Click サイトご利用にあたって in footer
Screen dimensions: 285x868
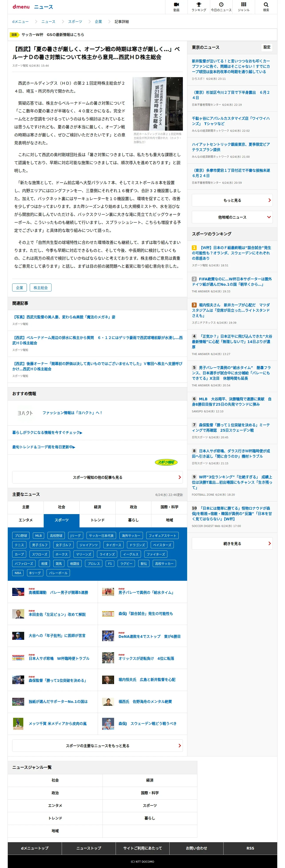tap(142, 848)
